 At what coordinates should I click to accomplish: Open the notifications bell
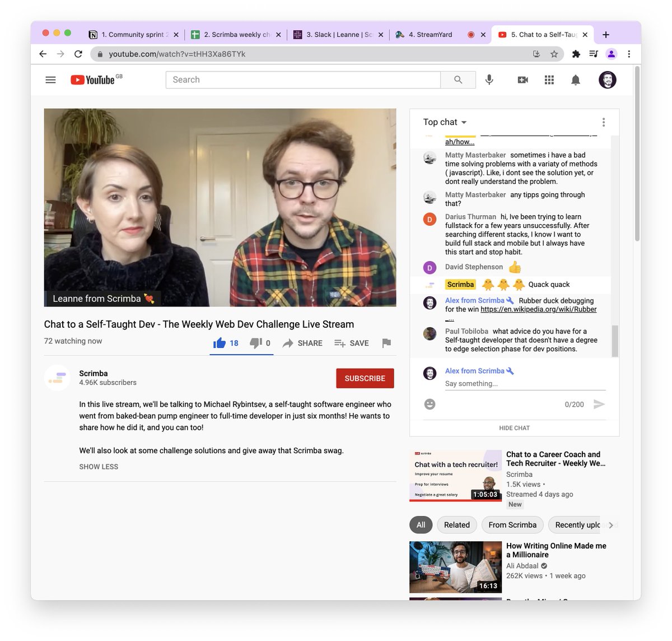(575, 80)
